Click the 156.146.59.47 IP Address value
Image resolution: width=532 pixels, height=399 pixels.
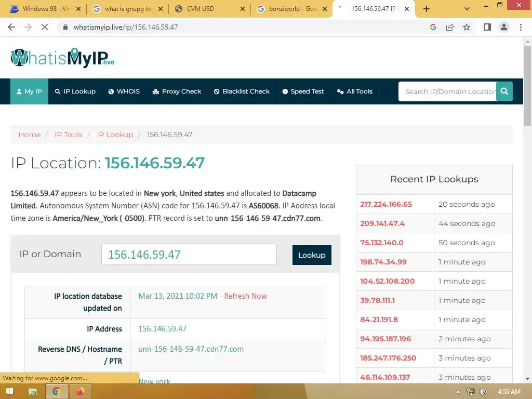[162, 329]
